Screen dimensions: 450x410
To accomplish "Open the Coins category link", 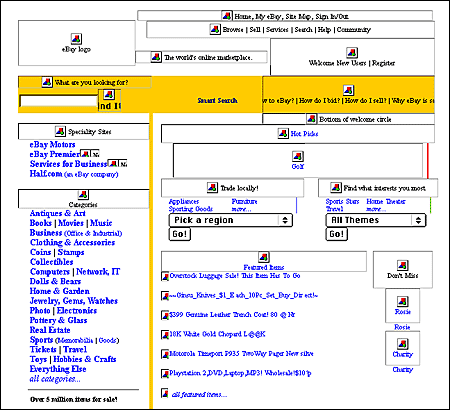I will point(41,252).
